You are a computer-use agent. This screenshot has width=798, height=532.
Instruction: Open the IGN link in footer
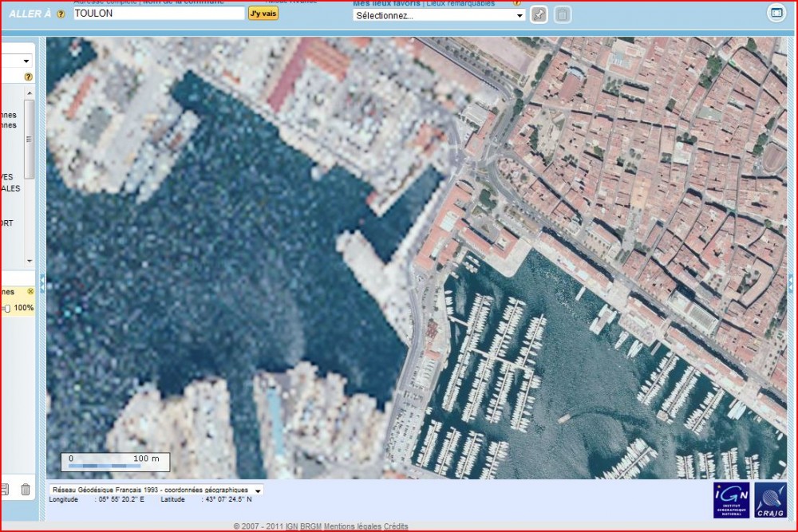291,526
